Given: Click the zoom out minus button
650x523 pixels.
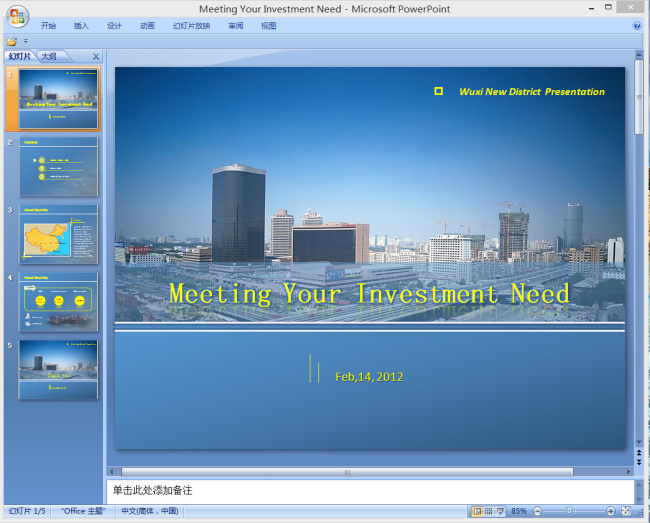Looking at the screenshot, I should (537, 511).
